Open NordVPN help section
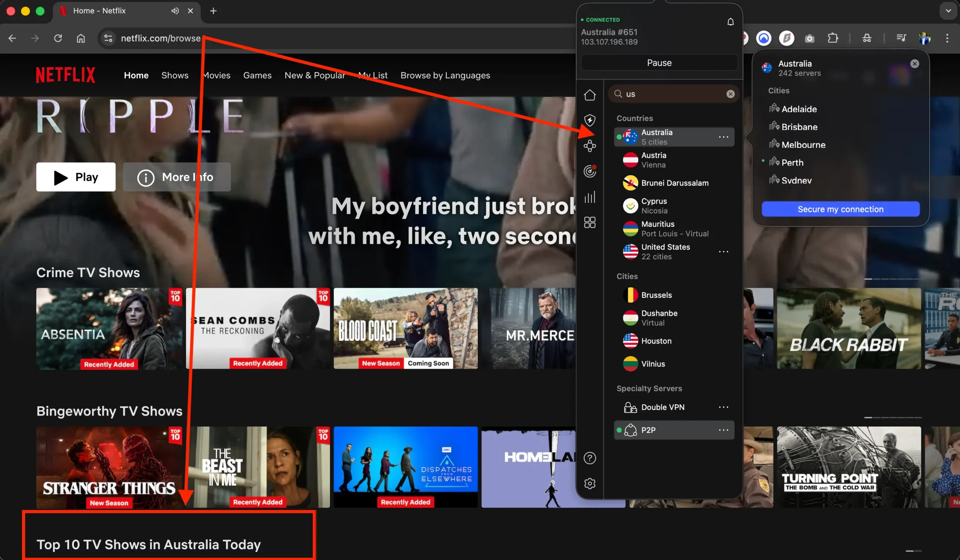Viewport: 960px width, 560px height. click(590, 458)
